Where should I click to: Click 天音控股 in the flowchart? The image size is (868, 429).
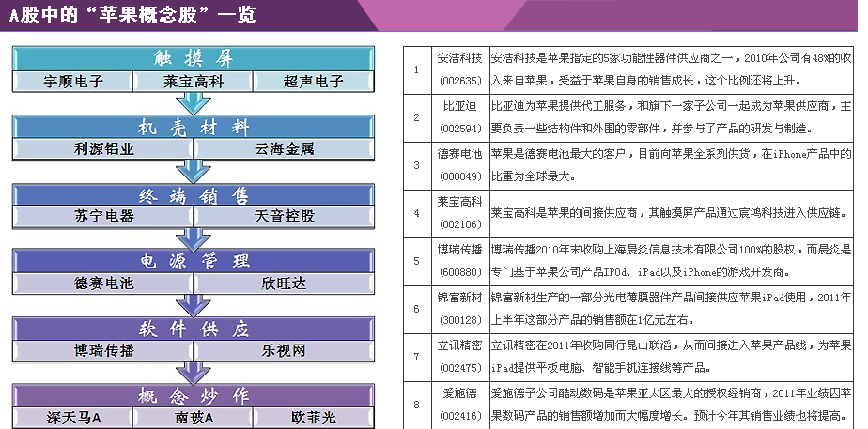click(284, 216)
